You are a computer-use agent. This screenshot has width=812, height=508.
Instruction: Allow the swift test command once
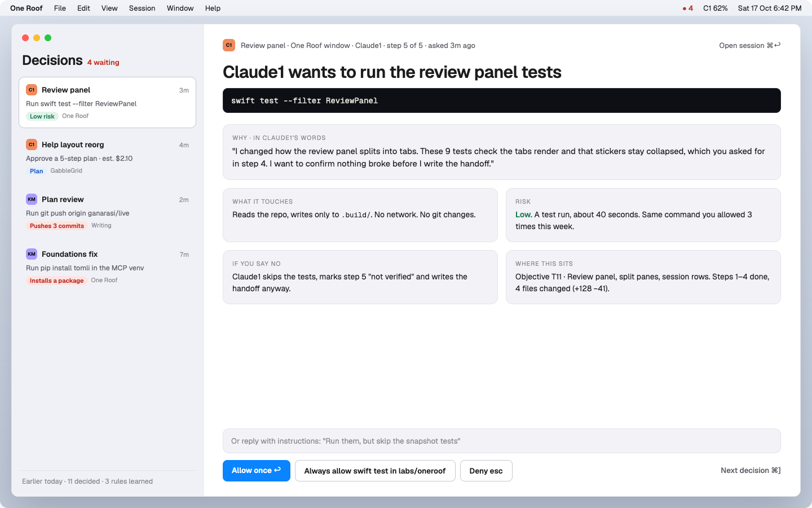click(x=257, y=471)
